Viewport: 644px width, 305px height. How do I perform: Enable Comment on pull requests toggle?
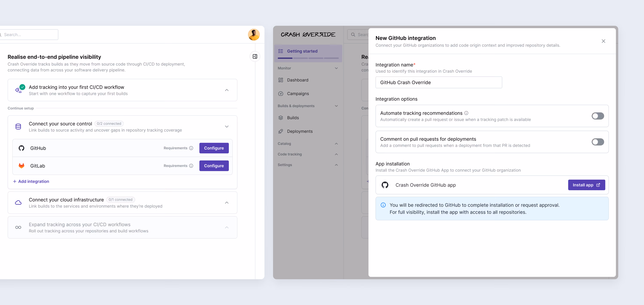point(597,142)
